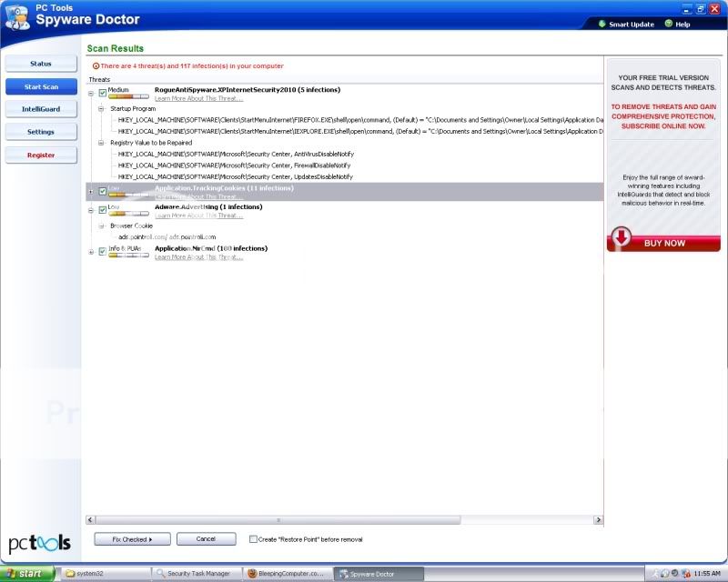Click Security Task Manager magnifier icon in taskbar
Image resolution: width=728 pixels, height=582 pixels.
(161, 574)
